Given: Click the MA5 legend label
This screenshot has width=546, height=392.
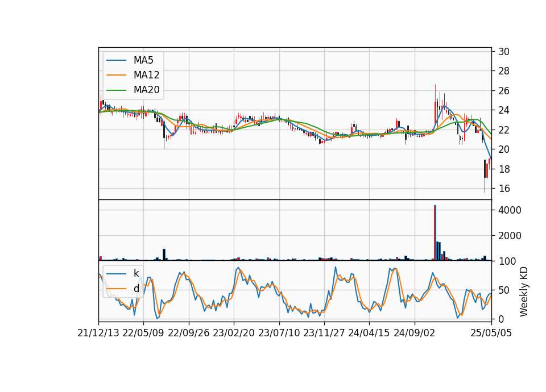Looking at the screenshot, I should click(143, 60).
